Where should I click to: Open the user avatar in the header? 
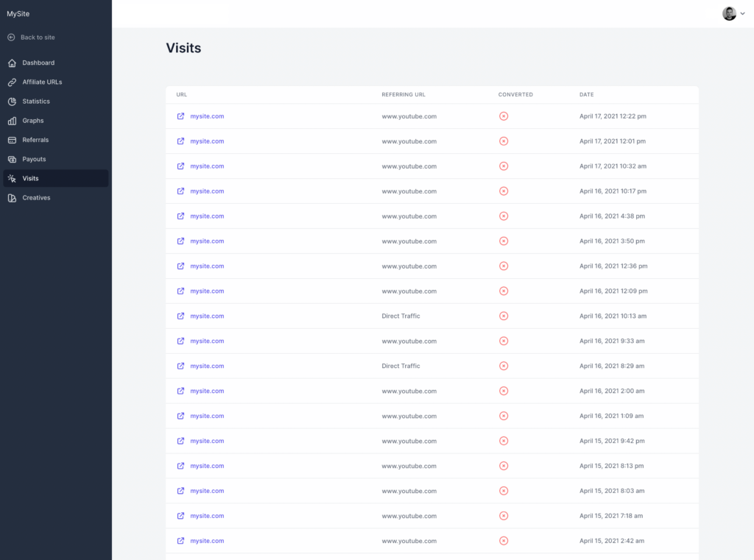tap(729, 13)
